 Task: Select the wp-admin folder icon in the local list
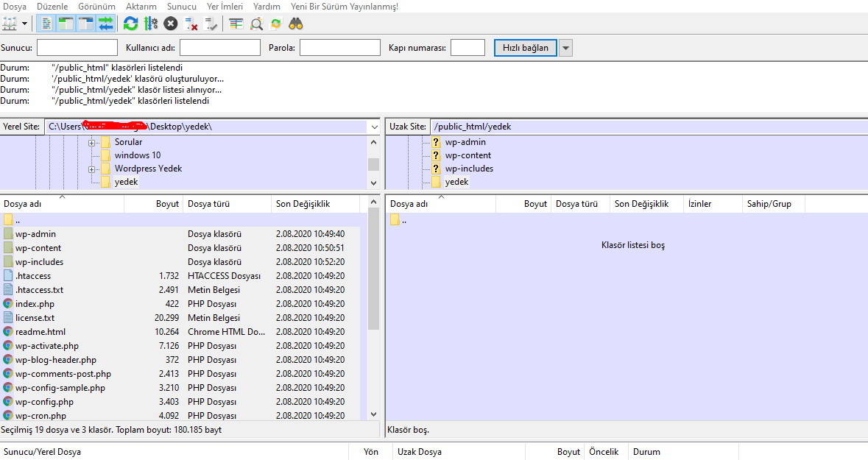pos(8,234)
